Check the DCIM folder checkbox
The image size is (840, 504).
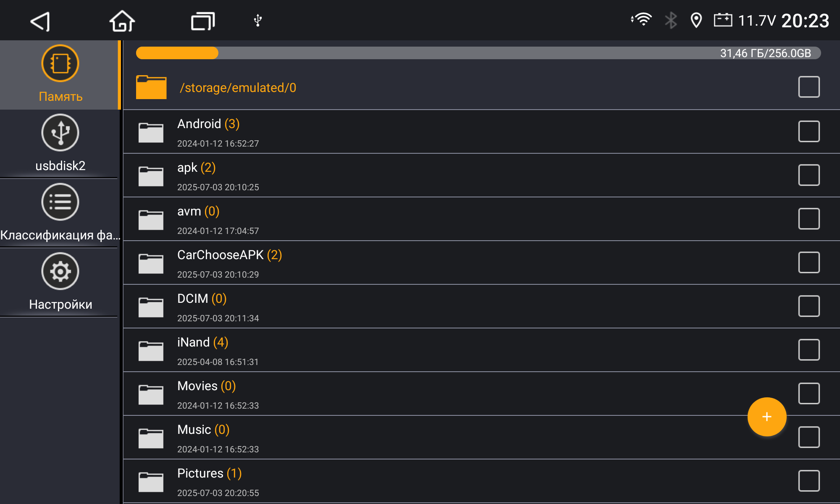tap(809, 306)
